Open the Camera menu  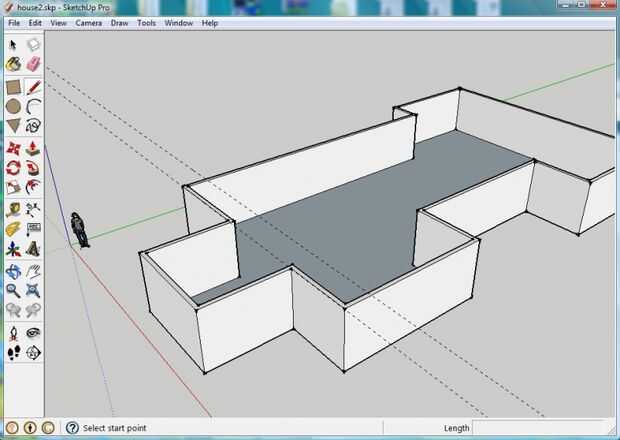89,23
